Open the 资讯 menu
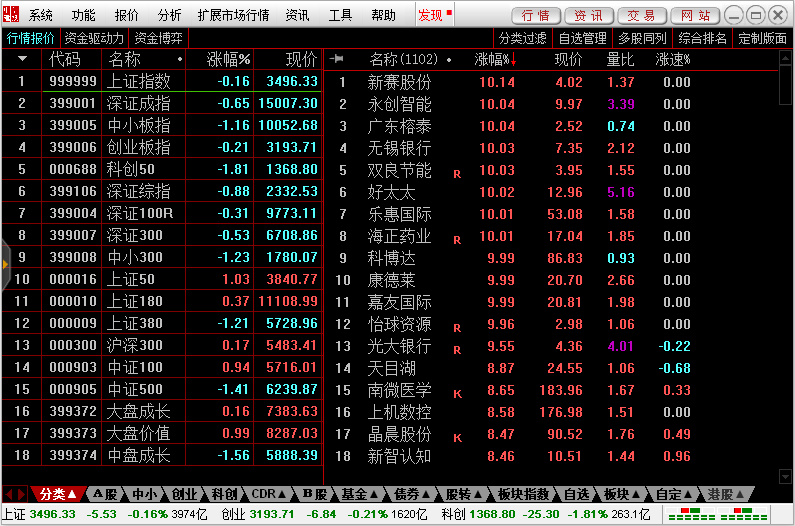 (297, 15)
